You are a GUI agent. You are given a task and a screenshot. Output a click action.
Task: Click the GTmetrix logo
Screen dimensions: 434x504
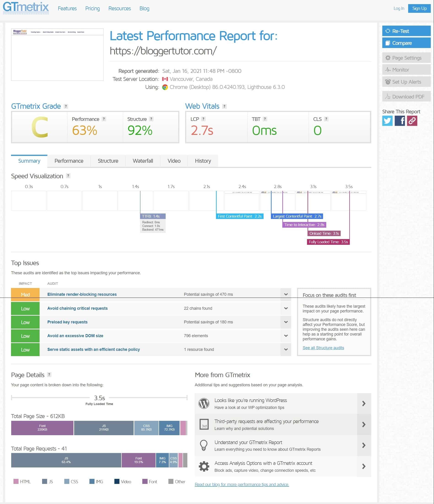[x=26, y=8]
